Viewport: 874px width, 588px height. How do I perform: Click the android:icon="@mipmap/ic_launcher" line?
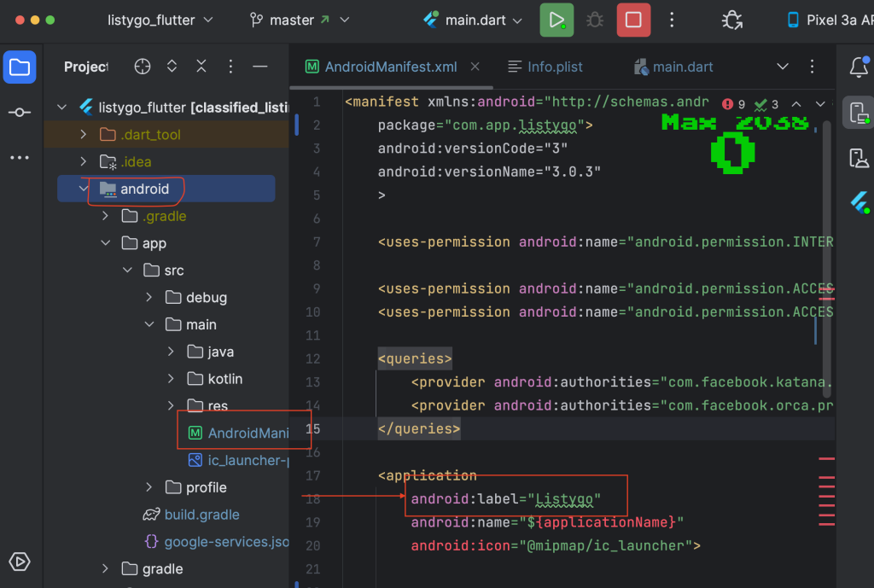(x=556, y=545)
